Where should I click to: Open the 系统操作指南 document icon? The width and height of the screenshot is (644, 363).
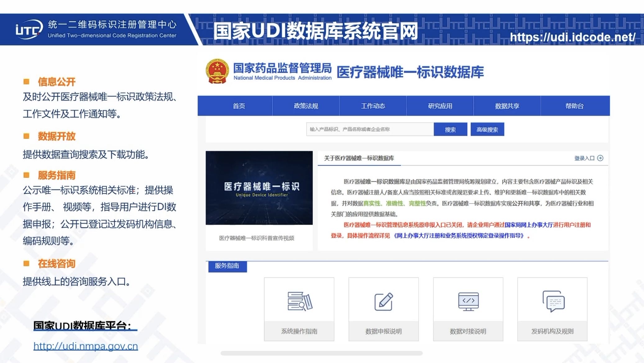(300, 301)
